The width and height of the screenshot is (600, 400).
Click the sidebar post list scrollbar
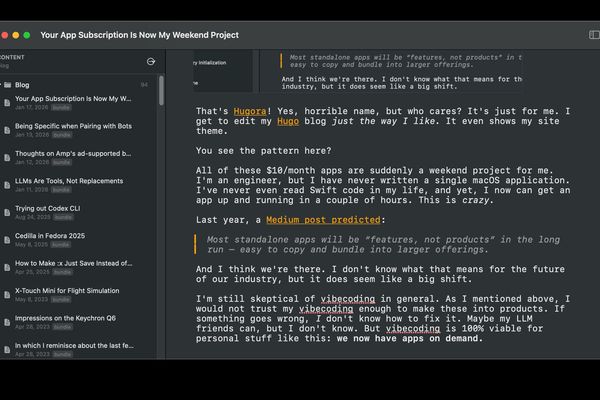(161, 90)
